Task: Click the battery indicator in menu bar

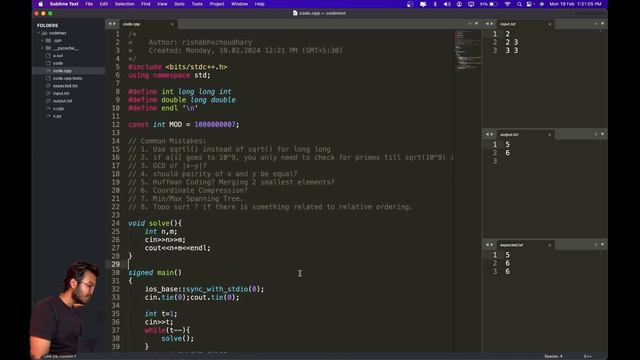Action: point(488,4)
